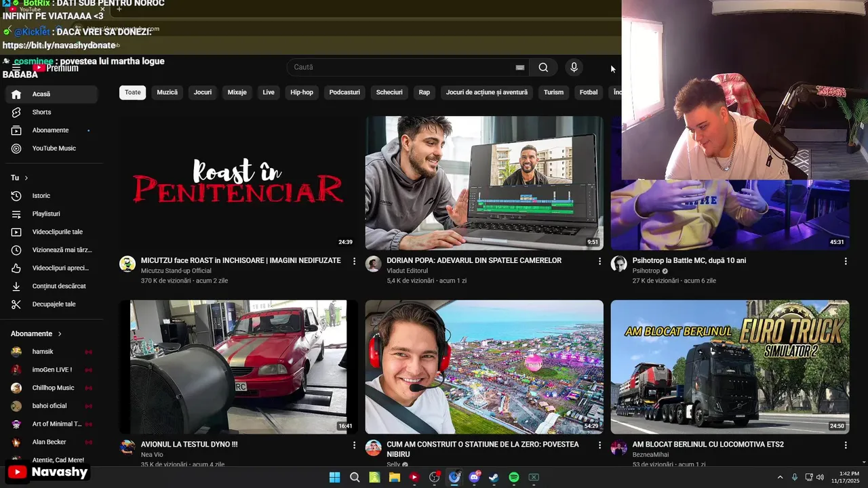The image size is (868, 488).
Task: Open the on-screen keyboard icon in search
Action: click(x=520, y=67)
